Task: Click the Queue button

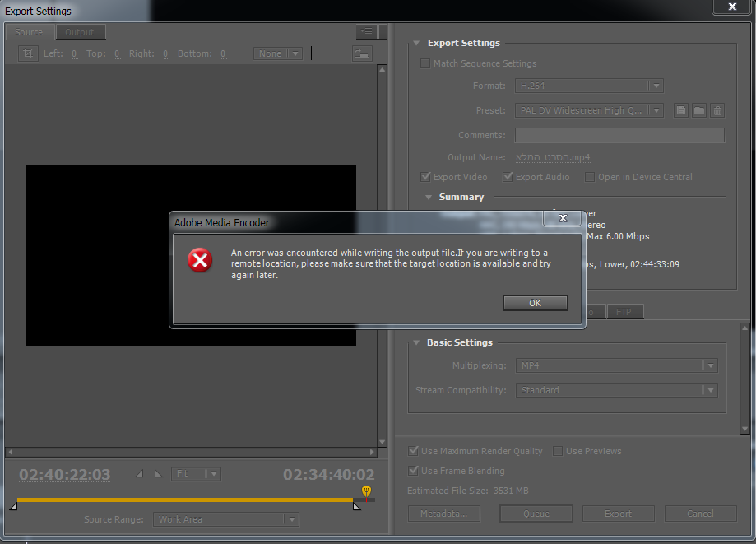Action: (x=536, y=514)
